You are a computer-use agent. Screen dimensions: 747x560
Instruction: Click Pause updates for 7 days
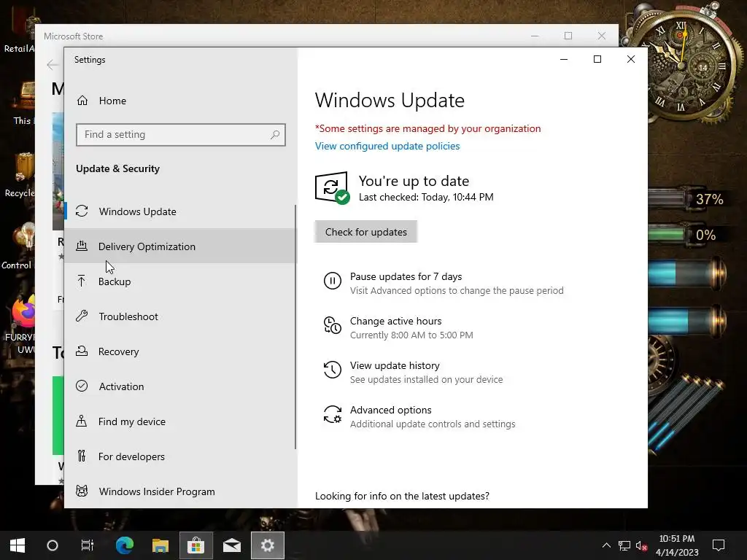click(444, 283)
